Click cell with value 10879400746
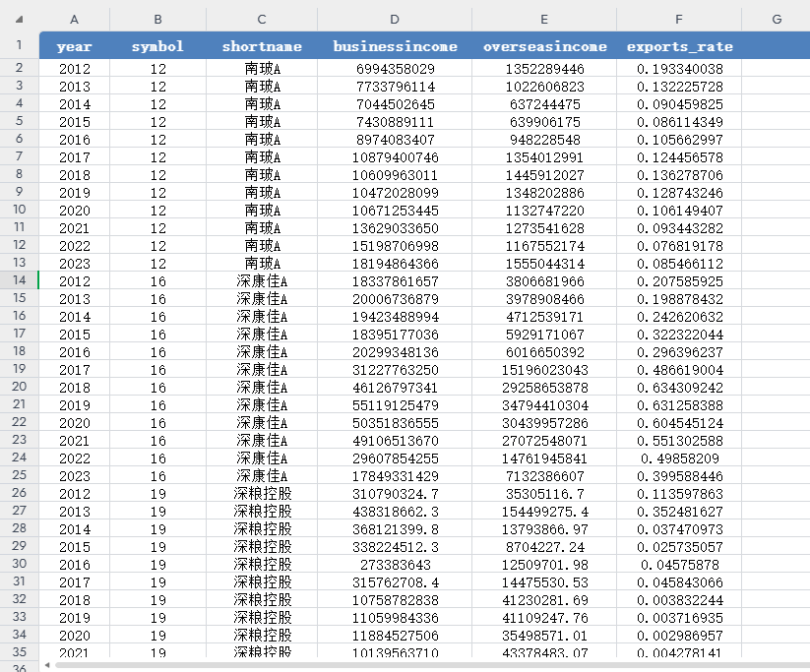Screen dimensions: 810x672 point(395,157)
